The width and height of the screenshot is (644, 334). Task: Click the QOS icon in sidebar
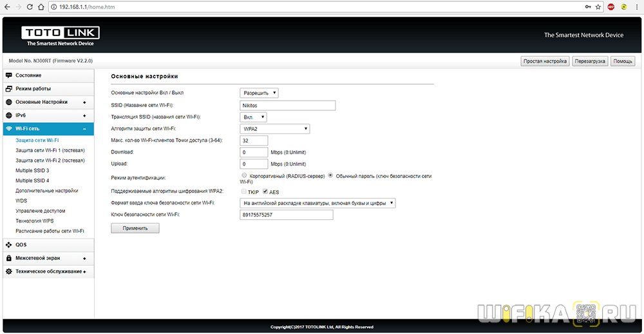[x=9, y=244]
